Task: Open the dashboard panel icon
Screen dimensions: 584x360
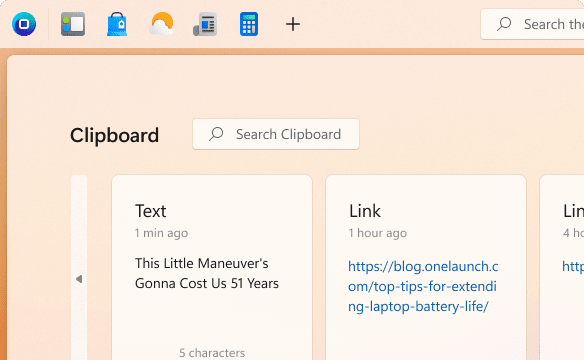Action: pos(73,24)
